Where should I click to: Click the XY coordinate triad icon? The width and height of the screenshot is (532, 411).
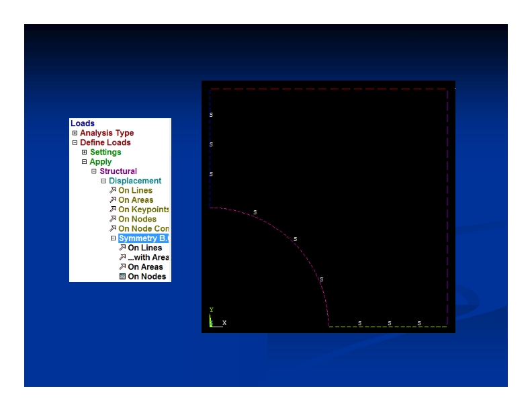click(x=212, y=320)
